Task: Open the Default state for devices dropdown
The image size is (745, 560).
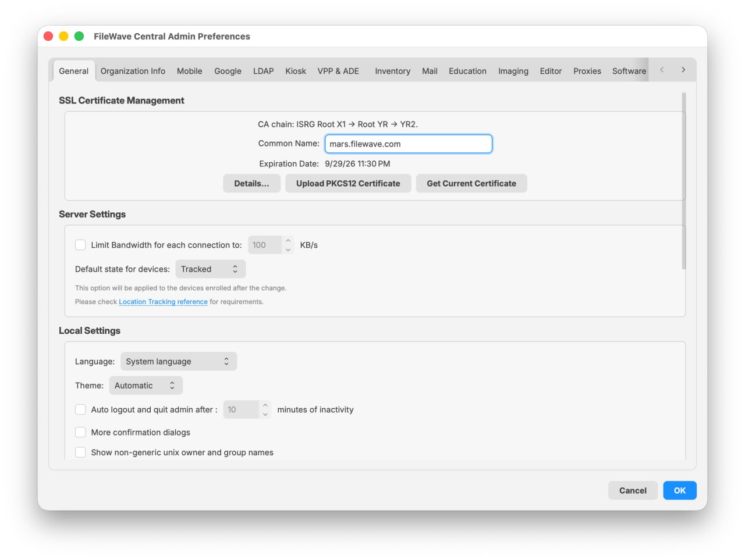Action: click(211, 269)
